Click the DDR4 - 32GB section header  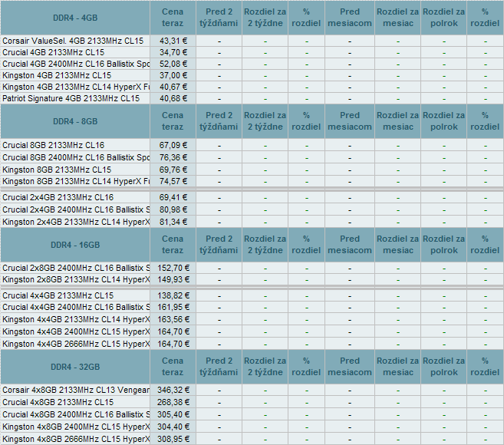pos(75,367)
